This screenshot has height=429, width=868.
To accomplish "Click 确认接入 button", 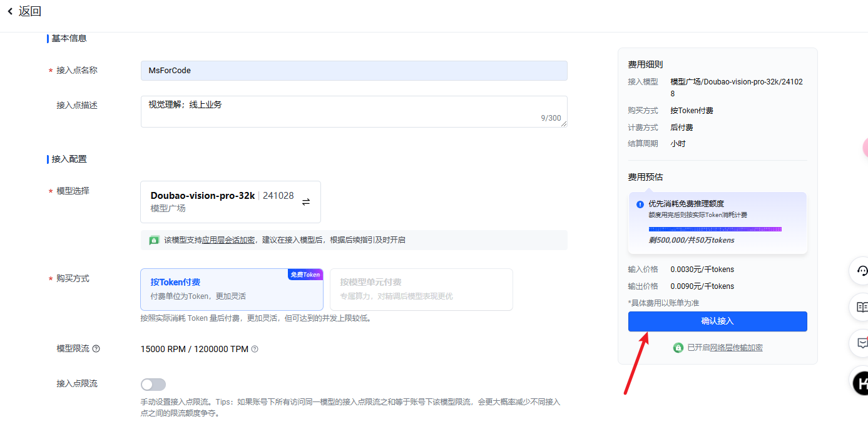I will [x=717, y=321].
